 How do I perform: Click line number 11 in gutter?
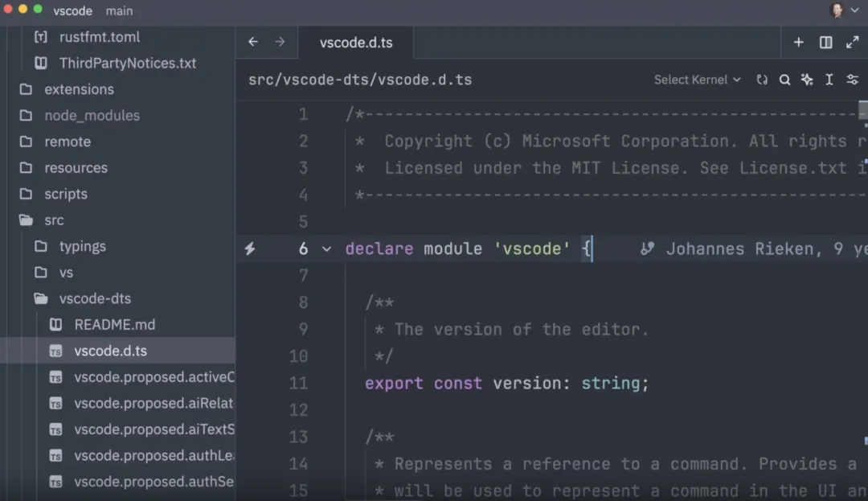pos(298,383)
